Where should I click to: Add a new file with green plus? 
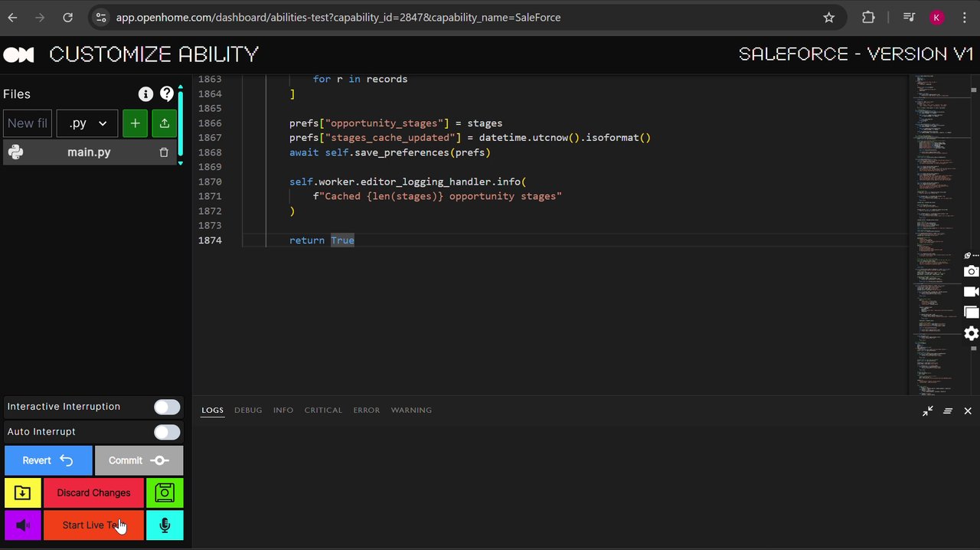[135, 123]
